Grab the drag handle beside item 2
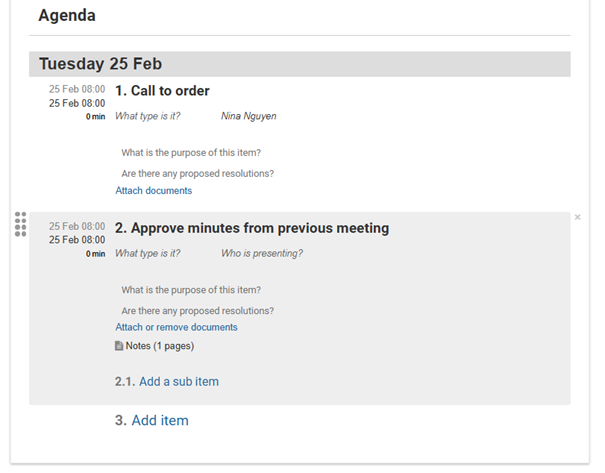Image resolution: width=605 pixels, height=473 pixels. pos(20,224)
